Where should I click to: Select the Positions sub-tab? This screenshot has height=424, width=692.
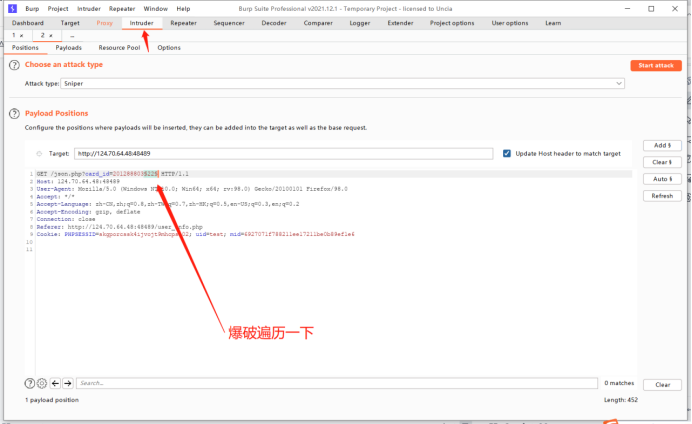[25, 48]
